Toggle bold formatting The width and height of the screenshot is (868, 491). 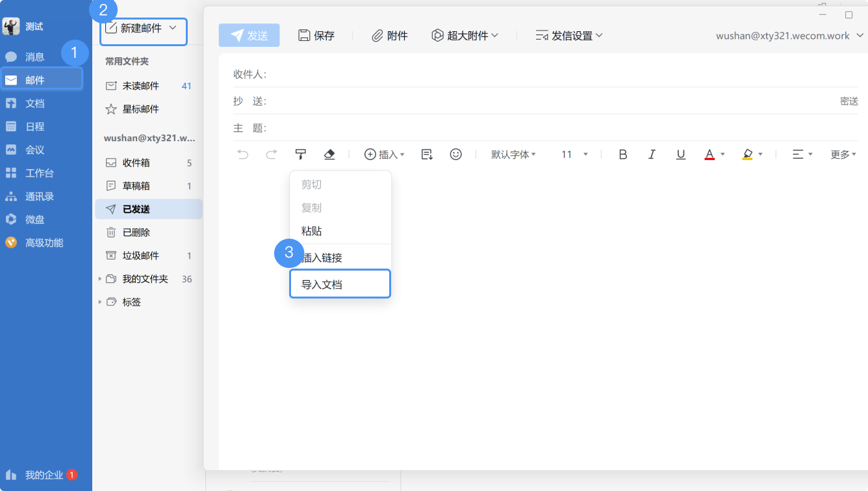(622, 154)
